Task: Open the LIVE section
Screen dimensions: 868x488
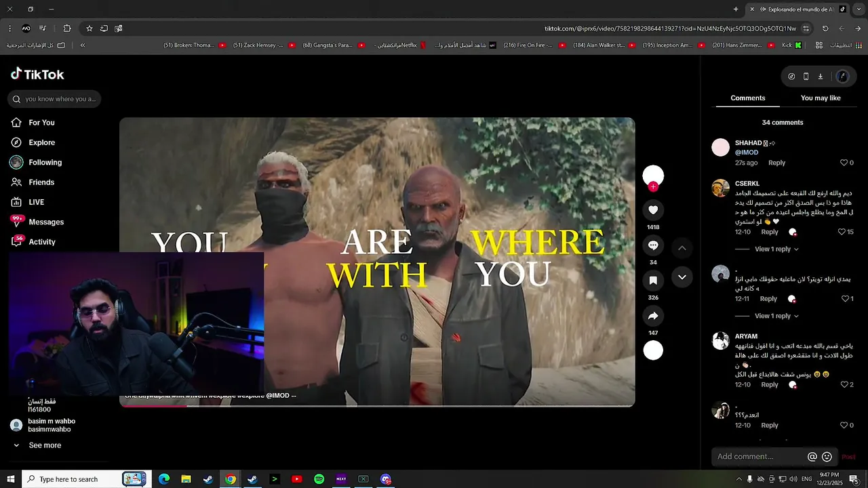Action: click(36, 202)
